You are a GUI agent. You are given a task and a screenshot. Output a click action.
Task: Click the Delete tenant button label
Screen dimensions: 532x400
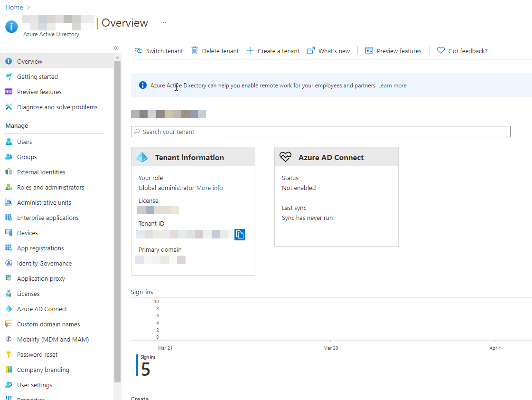point(220,51)
